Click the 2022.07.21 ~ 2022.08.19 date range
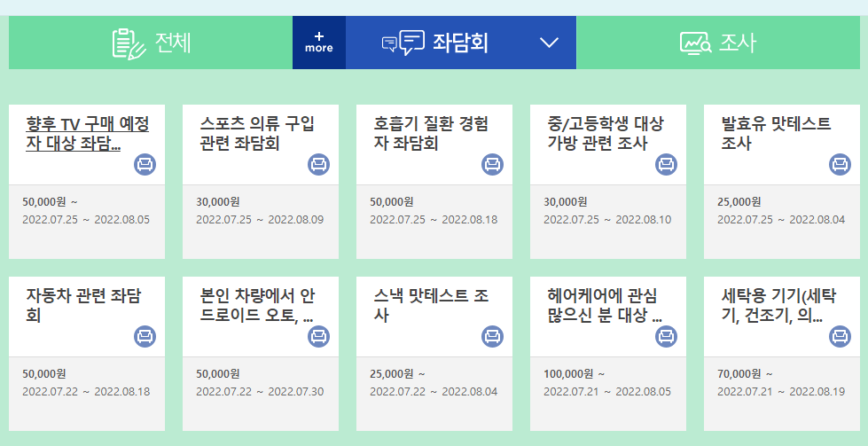Screen dimensions: 868x446 pos(781,392)
